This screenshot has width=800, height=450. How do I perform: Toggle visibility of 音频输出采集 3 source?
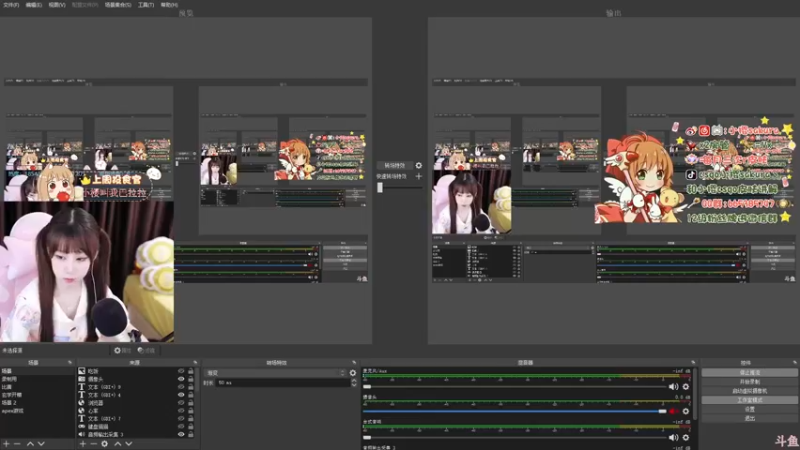click(181, 434)
